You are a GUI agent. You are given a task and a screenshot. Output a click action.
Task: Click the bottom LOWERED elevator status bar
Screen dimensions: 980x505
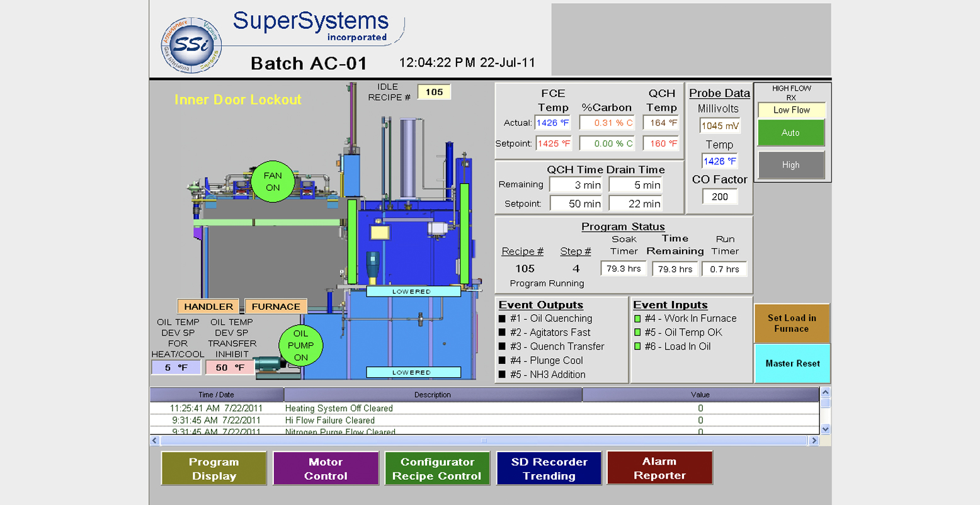(413, 372)
